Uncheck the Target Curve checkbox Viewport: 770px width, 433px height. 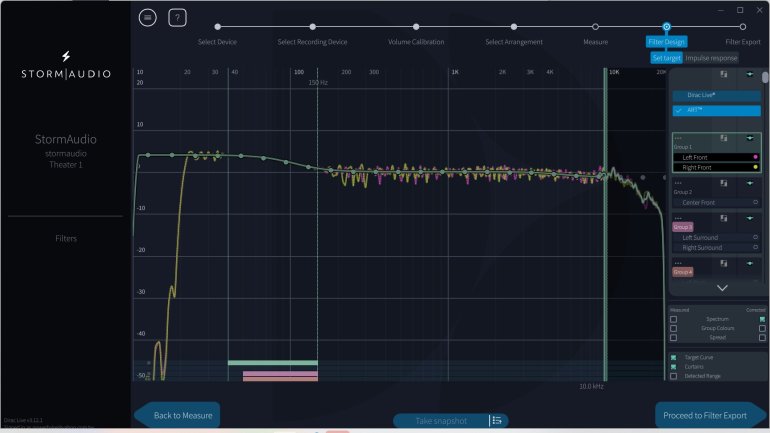coord(673,357)
